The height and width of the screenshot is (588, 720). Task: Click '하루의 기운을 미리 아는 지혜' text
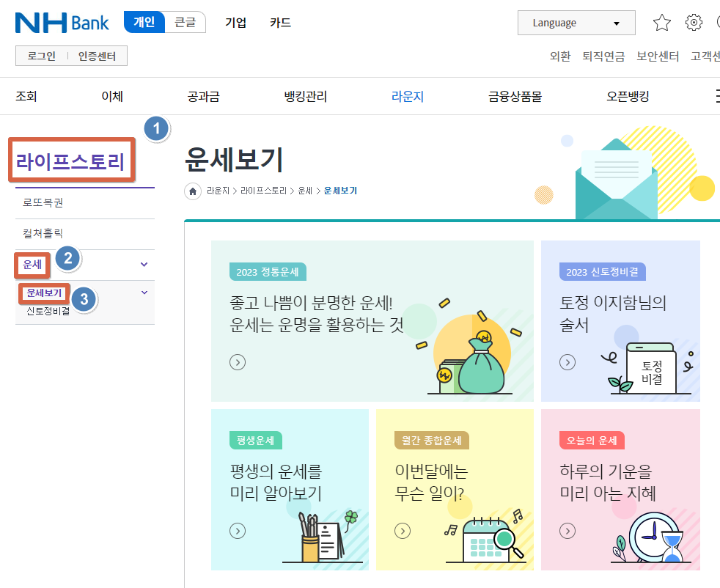click(608, 482)
